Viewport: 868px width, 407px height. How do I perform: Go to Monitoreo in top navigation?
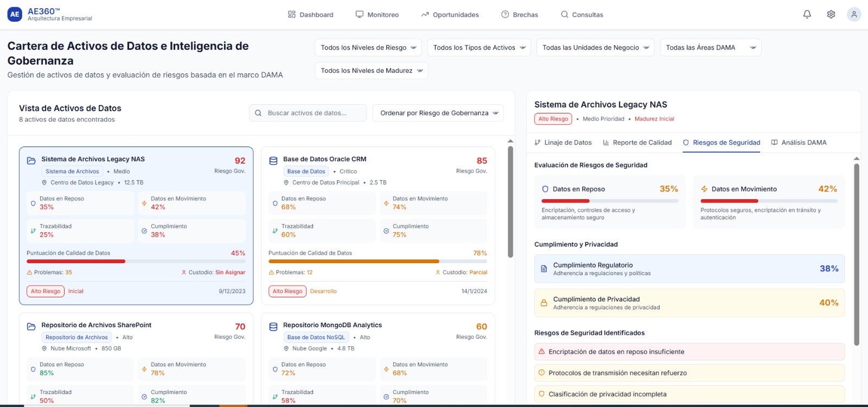click(377, 15)
